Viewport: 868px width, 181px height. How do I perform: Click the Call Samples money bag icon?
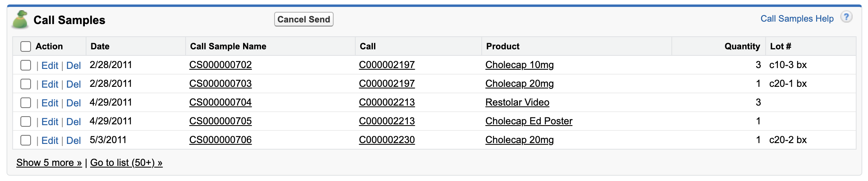pos(20,20)
